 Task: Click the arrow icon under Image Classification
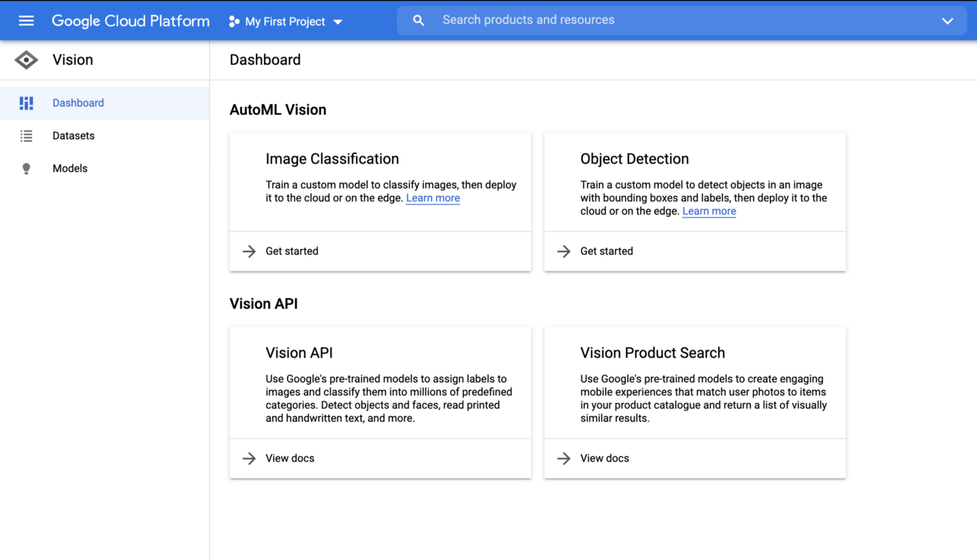pyautogui.click(x=249, y=251)
